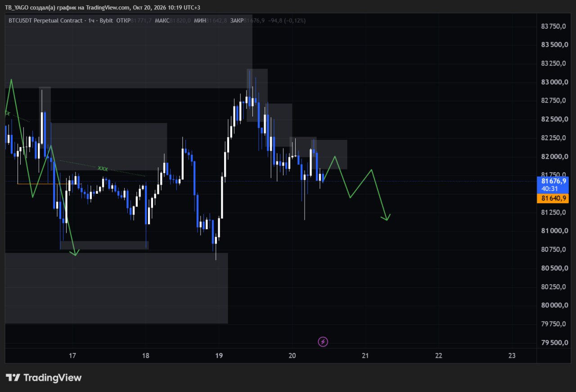Screen dimensions: 576x392
Task: Click the 83750,0 price axis label
Action: 553,27
